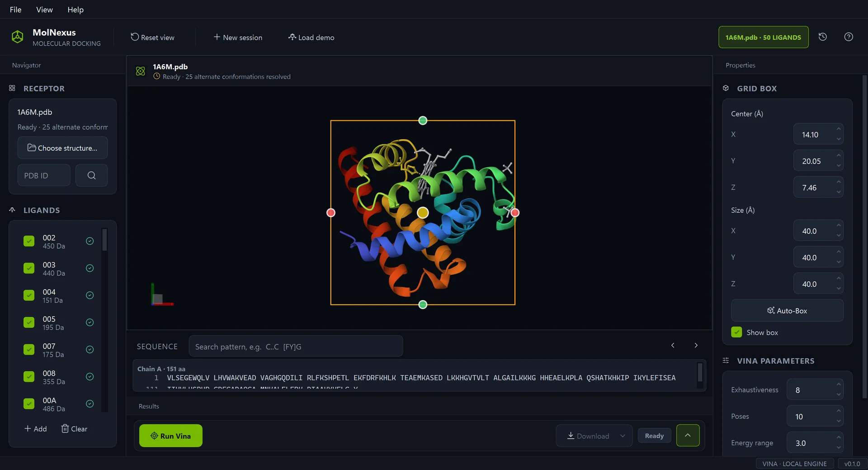The height and width of the screenshot is (470, 868).
Task: Uncheck ligand 002 checkbox
Action: (x=29, y=241)
